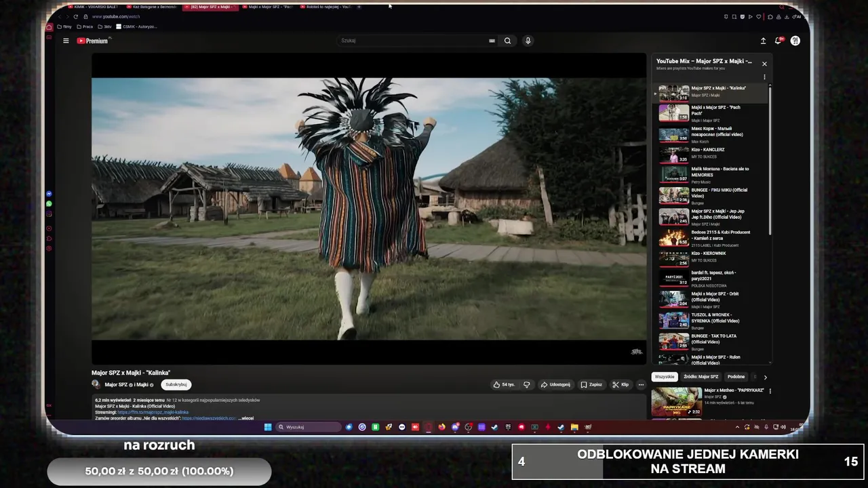Open the account avatar menu
Screen dimensions: 868x488
point(795,41)
